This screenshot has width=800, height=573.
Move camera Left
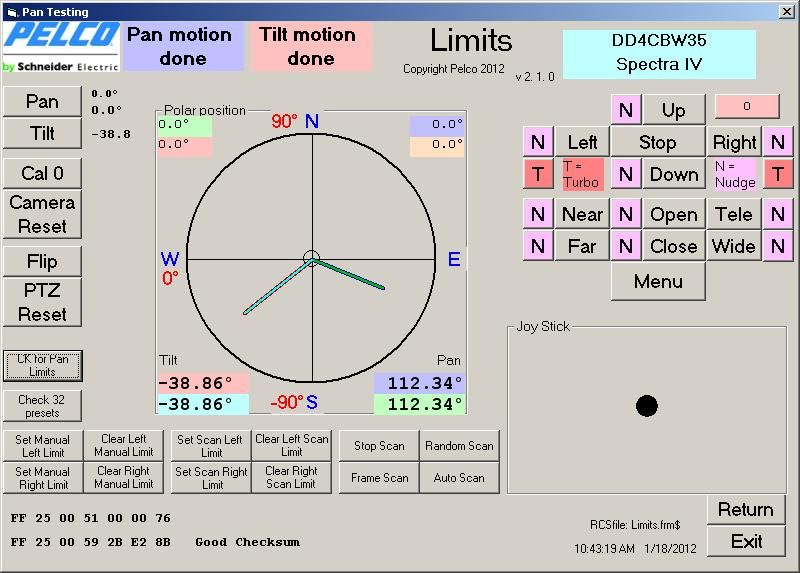(x=582, y=142)
